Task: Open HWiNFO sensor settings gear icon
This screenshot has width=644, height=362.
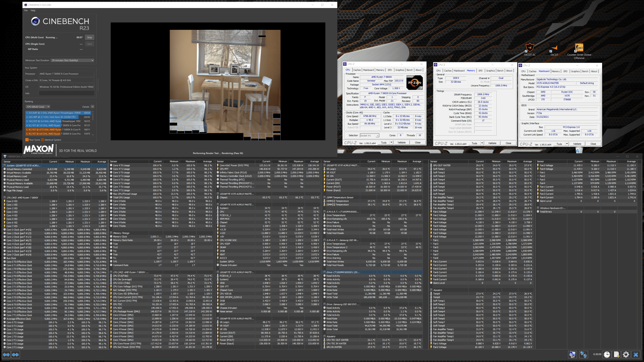Action: [626, 354]
